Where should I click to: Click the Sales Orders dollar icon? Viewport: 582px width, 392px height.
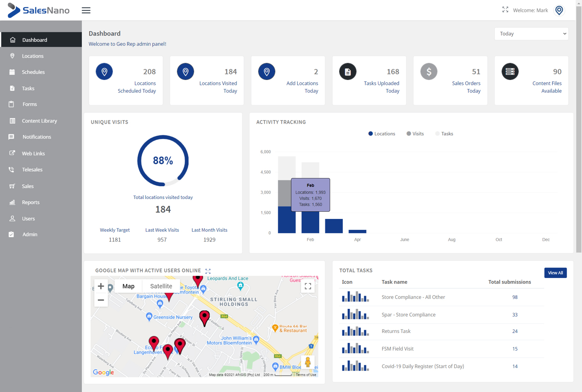pyautogui.click(x=429, y=71)
